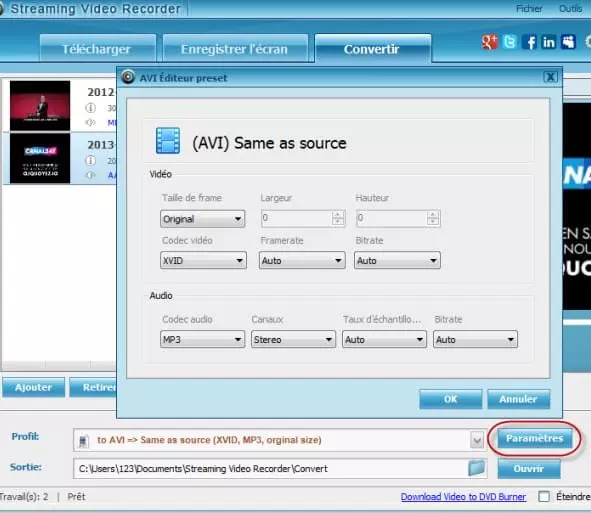Open the Codec audio dropdown showing MP3
The width and height of the screenshot is (591, 513).
[x=202, y=339]
